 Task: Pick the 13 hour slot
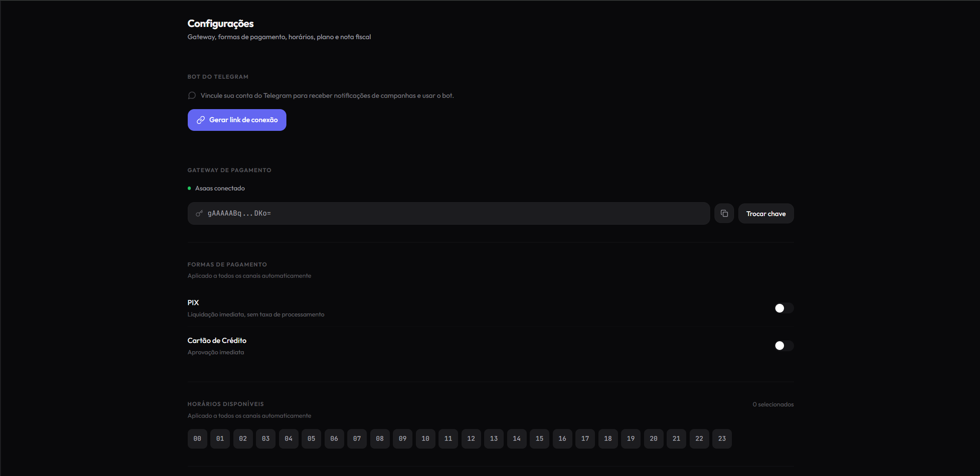(x=494, y=439)
